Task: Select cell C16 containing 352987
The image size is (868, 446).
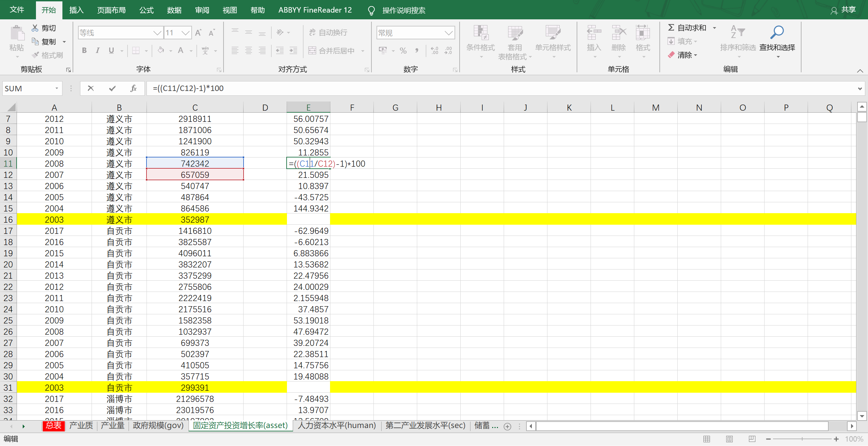Action: [195, 220]
